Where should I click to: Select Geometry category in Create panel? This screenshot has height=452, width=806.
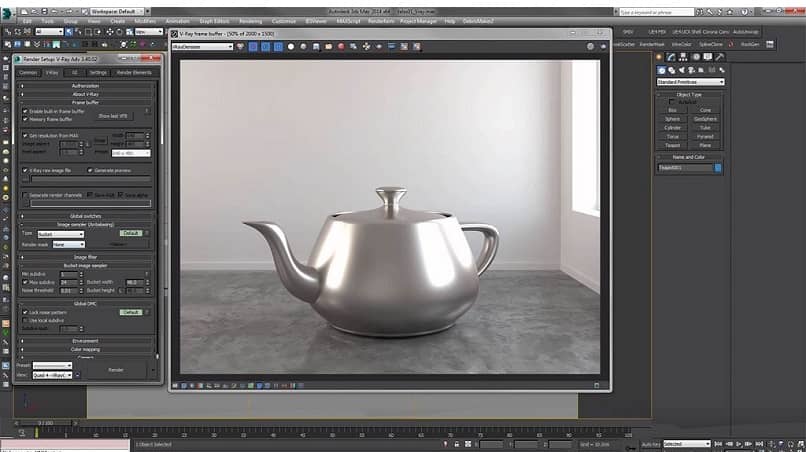(x=662, y=70)
